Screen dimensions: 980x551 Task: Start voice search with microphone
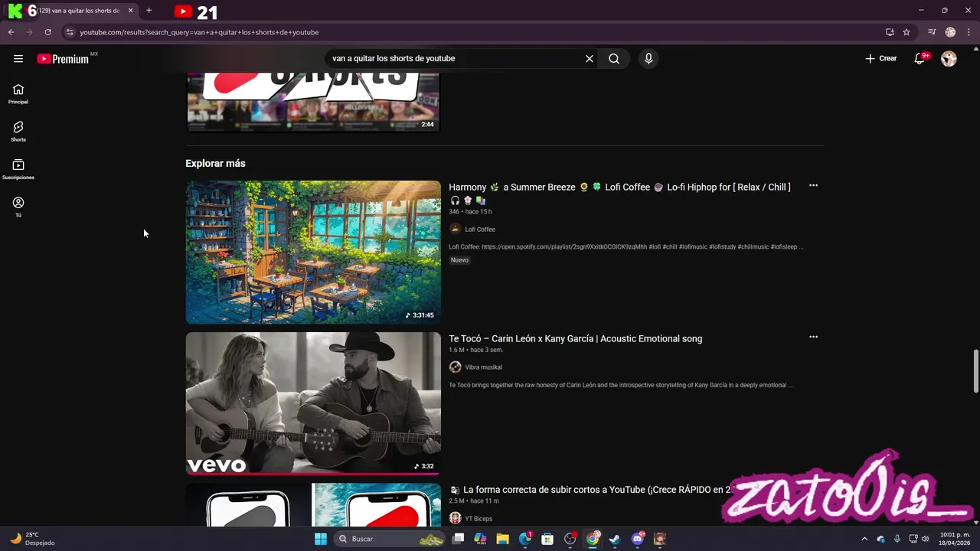[x=648, y=59]
